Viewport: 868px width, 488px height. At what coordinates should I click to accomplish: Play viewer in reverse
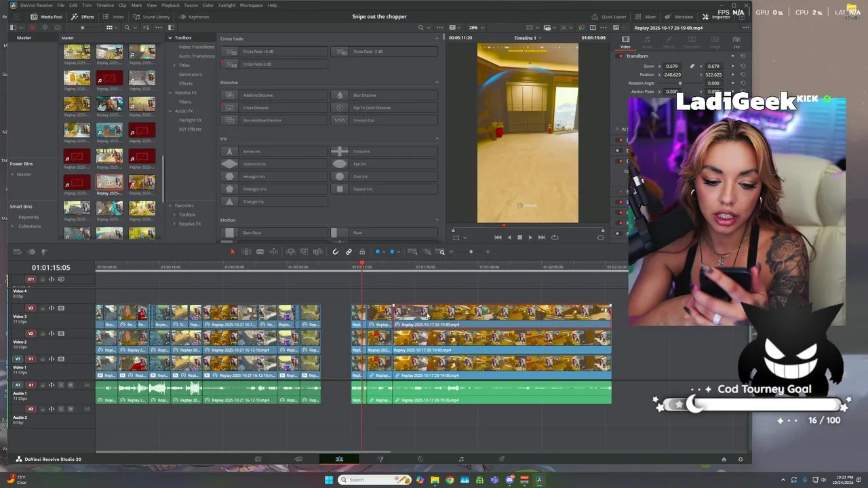[509, 237]
